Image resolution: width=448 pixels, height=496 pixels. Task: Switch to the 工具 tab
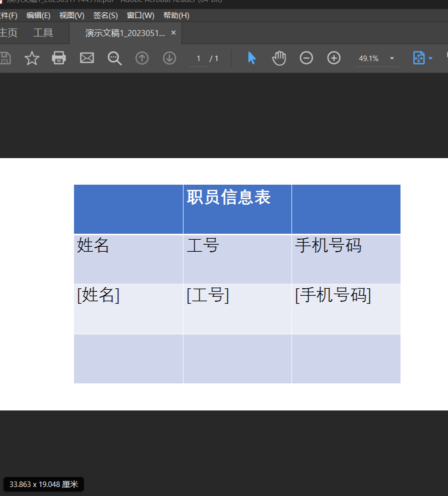[x=43, y=33]
